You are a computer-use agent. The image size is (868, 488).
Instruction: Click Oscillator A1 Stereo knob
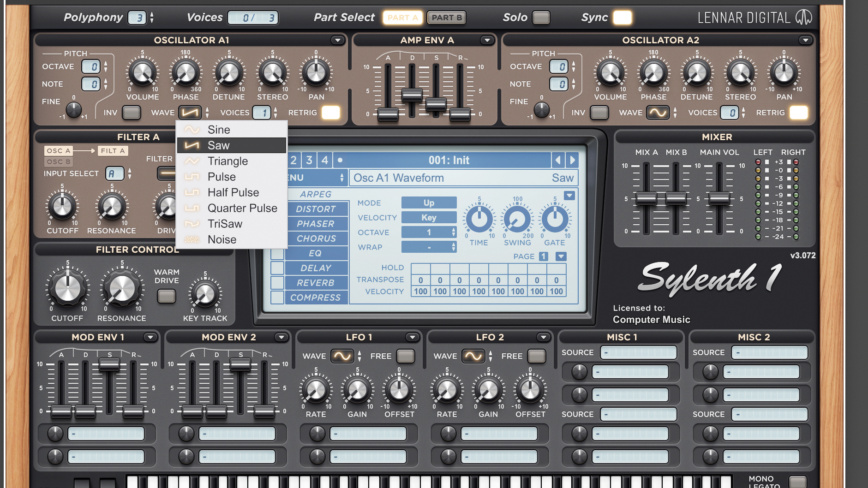(272, 72)
